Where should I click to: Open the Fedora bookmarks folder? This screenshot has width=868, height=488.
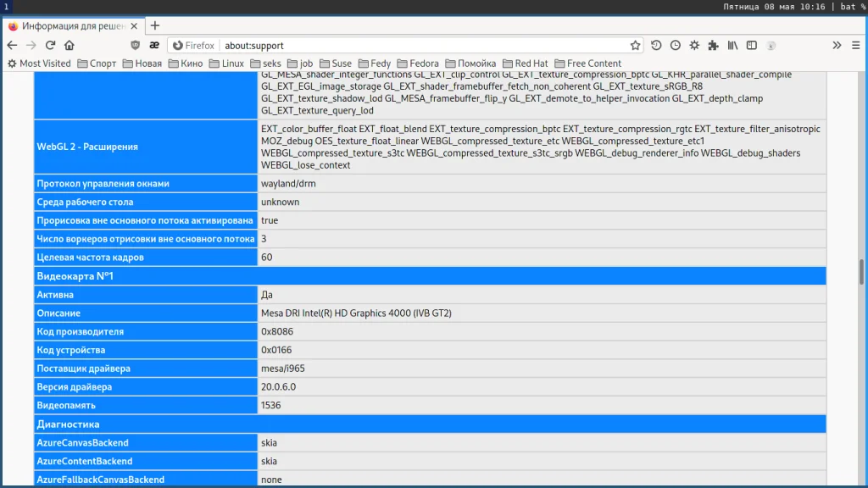[x=418, y=64]
